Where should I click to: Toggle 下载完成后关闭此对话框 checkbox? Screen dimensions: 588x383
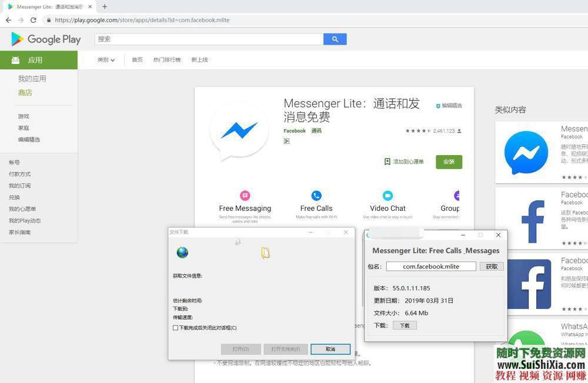click(x=175, y=328)
